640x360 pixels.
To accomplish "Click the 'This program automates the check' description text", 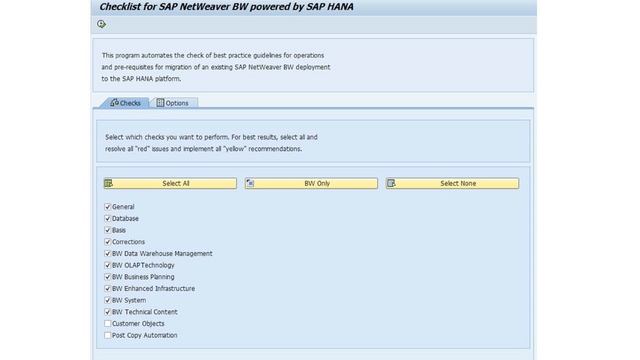I will pos(216,67).
